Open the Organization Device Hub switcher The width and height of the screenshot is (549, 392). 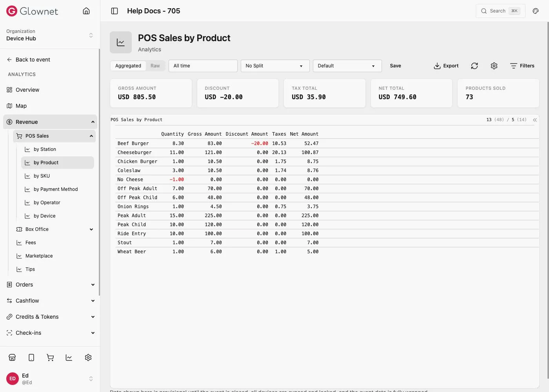coord(50,35)
